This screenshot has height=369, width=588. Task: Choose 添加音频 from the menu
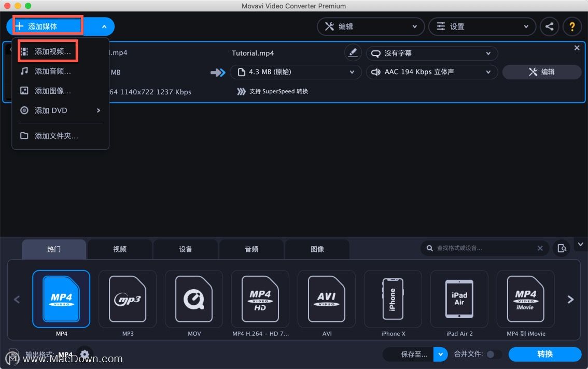(60, 71)
